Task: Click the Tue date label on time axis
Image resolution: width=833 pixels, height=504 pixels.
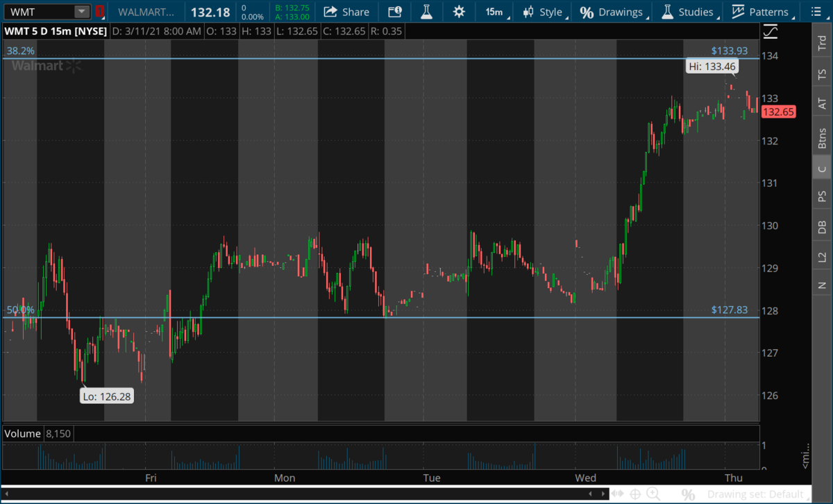Action: [x=432, y=478]
